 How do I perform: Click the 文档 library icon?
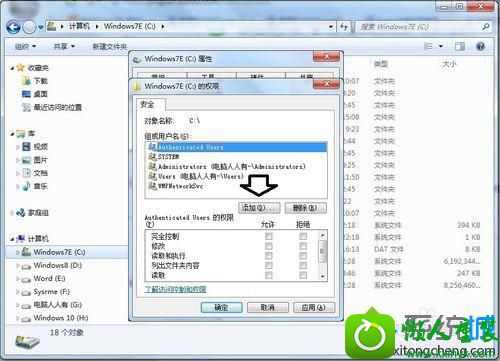(x=27, y=173)
